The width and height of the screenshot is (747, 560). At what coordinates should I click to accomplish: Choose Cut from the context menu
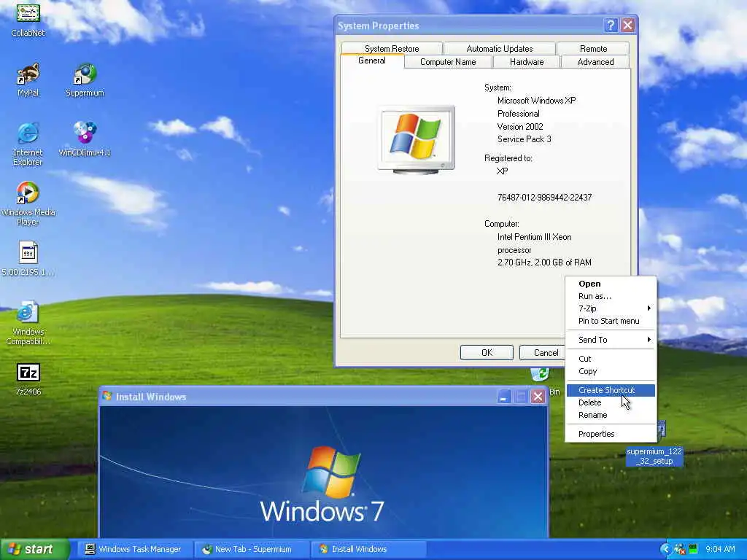pyautogui.click(x=611, y=359)
